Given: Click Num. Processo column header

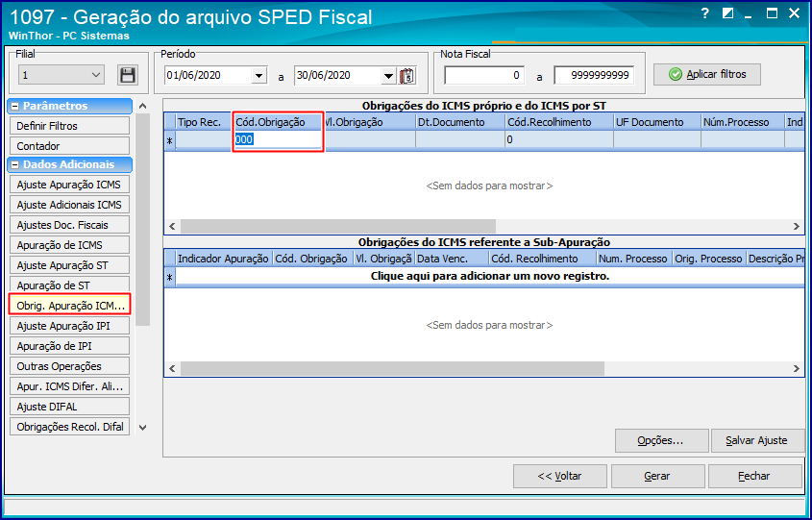Looking at the screenshot, I should [634, 259].
